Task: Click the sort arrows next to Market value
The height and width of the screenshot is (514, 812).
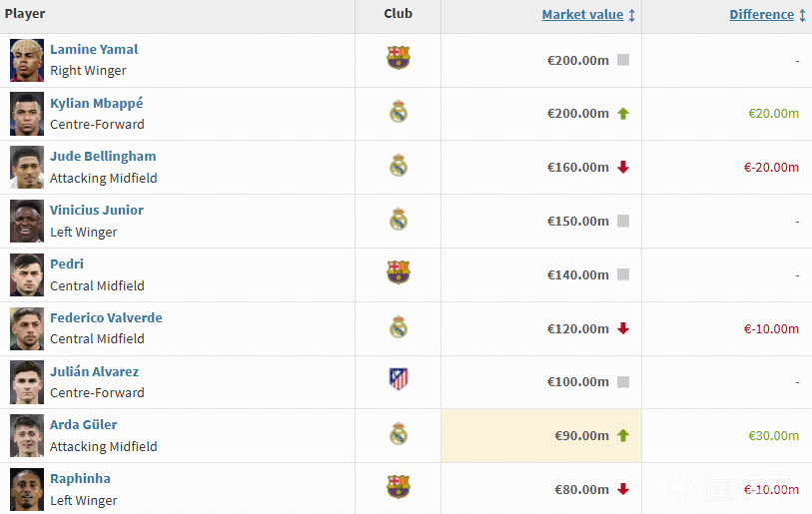Action: tap(632, 15)
